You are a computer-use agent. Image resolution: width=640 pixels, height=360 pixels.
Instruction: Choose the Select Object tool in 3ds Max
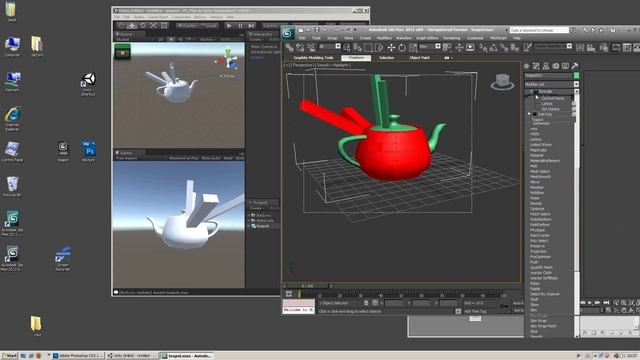[347, 48]
